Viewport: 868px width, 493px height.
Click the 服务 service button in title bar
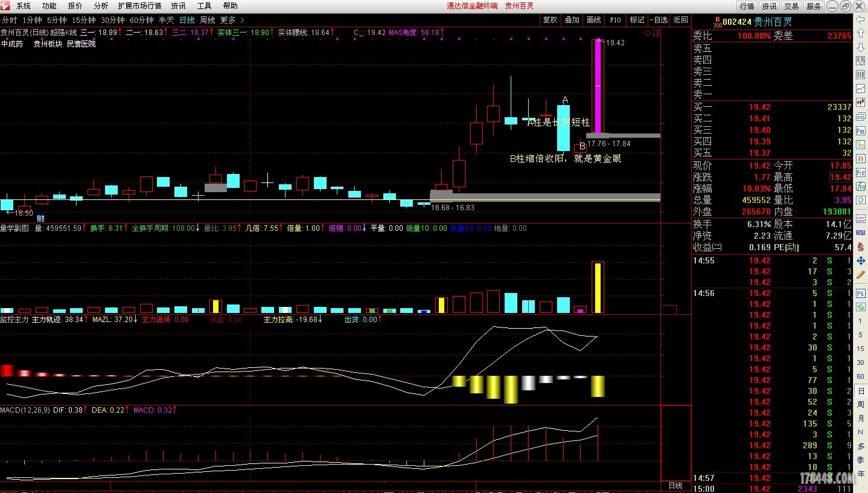(814, 6)
